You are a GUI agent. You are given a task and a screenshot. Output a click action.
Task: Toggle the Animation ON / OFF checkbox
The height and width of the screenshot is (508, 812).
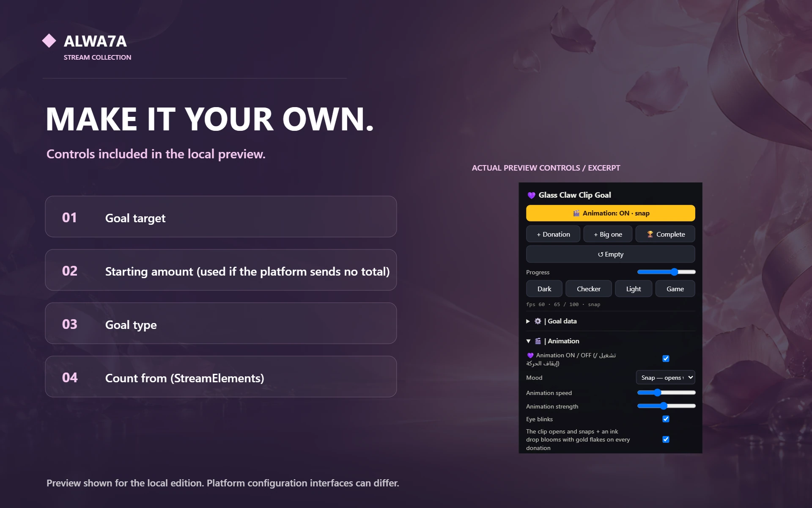[666, 359]
